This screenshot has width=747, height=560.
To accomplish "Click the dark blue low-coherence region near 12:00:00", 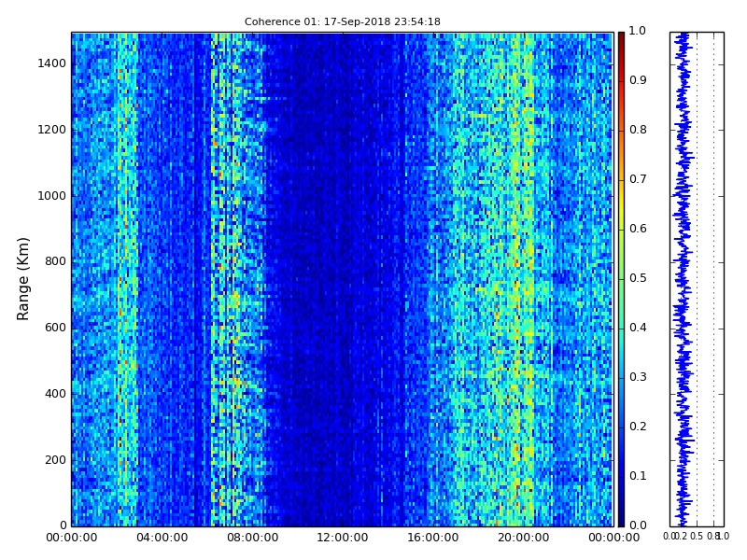I will tap(333, 279).
